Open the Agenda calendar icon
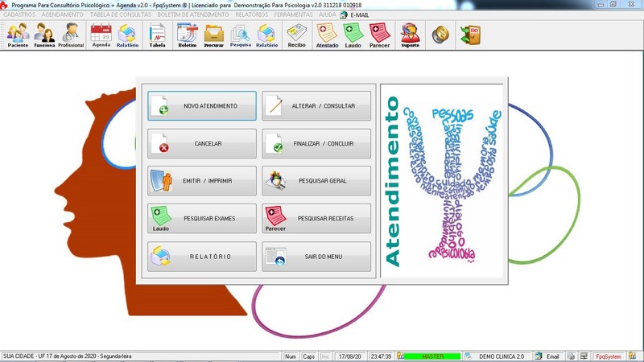644x362 pixels. coord(101,35)
